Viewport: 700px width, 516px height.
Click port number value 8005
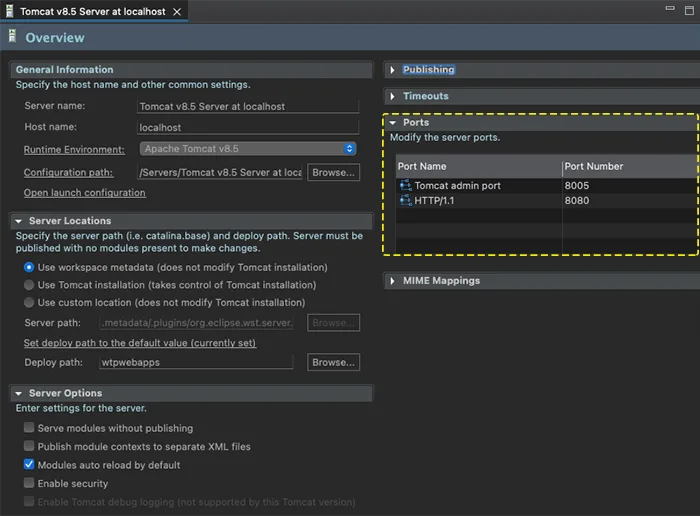tap(576, 185)
